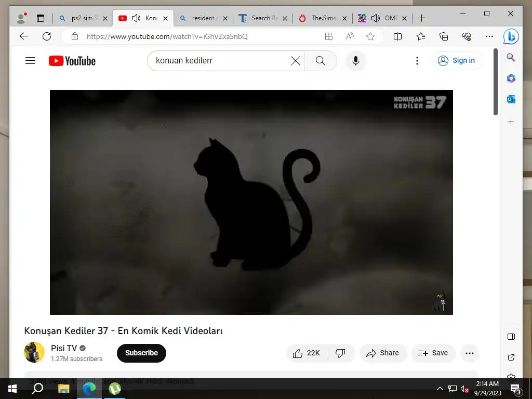Open the Favorites list icon
Image resolution: width=532 pixels, height=399 pixels.
coord(421,36)
